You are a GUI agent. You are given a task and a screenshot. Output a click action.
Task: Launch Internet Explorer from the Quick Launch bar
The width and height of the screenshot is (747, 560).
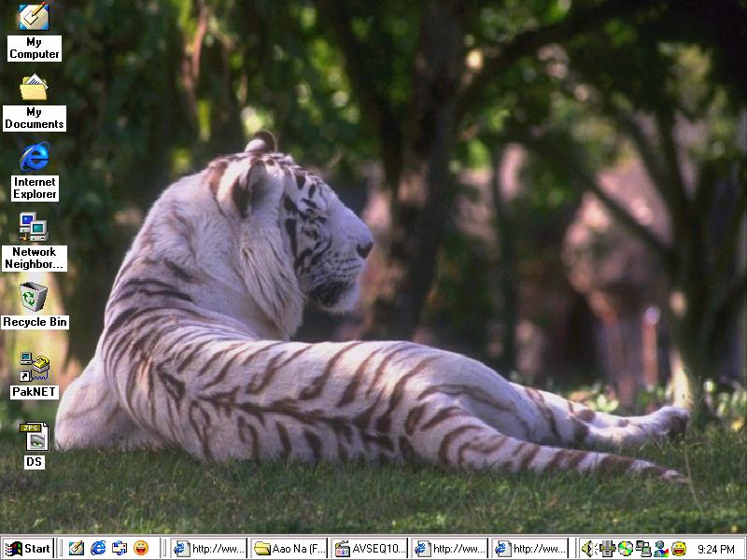coord(98,548)
